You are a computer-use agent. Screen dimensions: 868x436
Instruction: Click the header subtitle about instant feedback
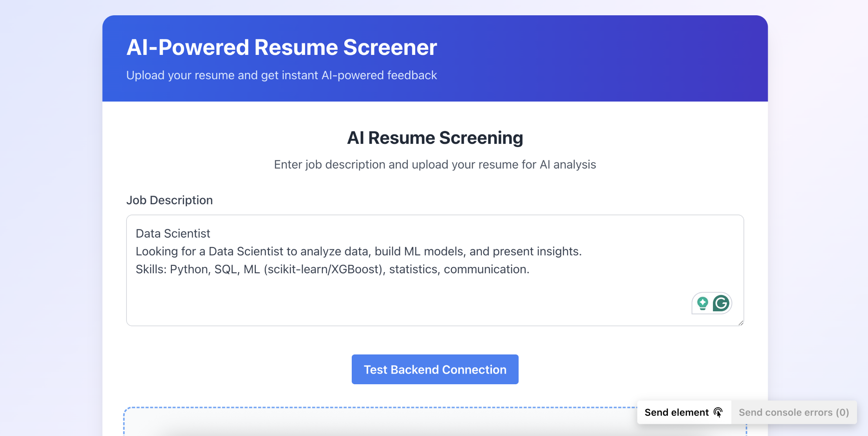pos(281,75)
